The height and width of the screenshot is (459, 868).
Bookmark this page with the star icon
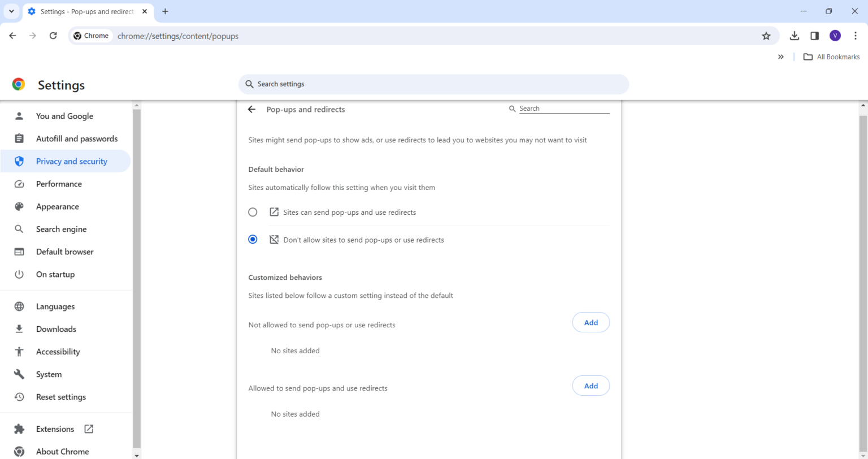click(766, 36)
